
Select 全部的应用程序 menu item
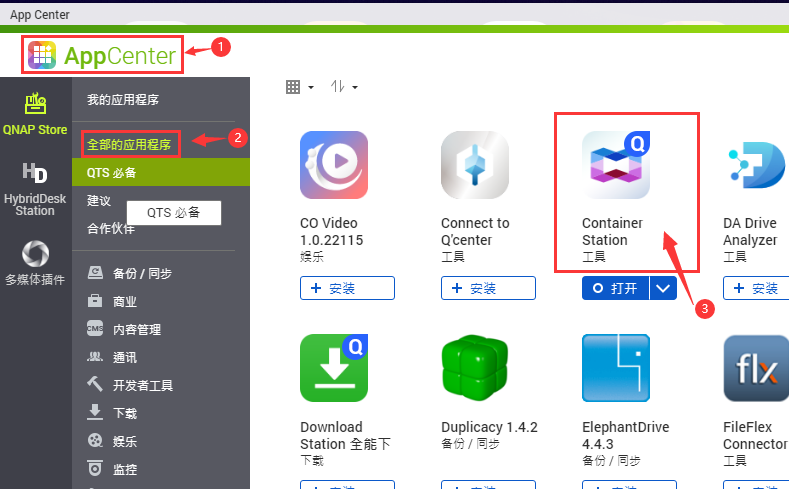[x=129, y=144]
